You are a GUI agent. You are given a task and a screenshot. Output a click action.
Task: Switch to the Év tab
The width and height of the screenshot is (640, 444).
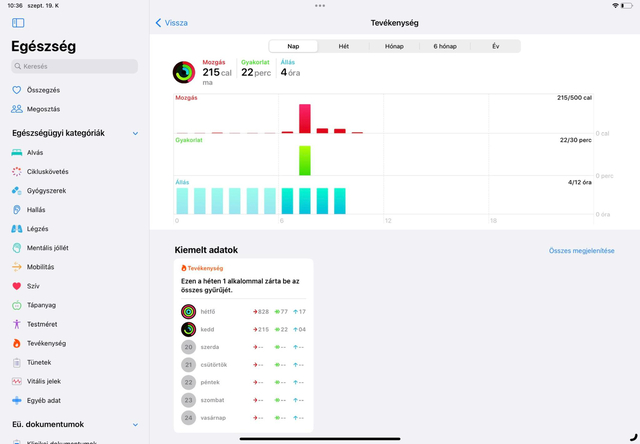496,46
